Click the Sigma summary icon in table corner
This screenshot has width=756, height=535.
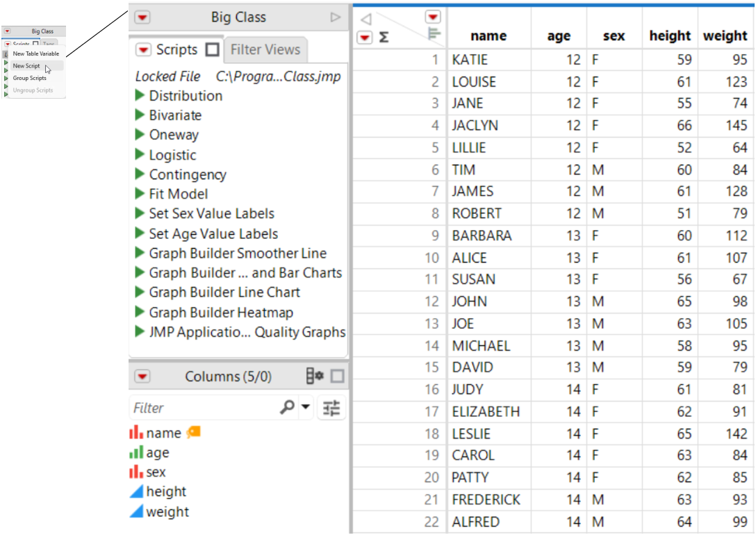[384, 38]
